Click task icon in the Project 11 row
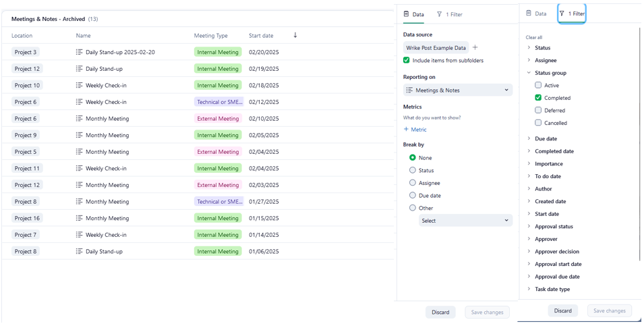The image size is (644, 324). click(80, 169)
